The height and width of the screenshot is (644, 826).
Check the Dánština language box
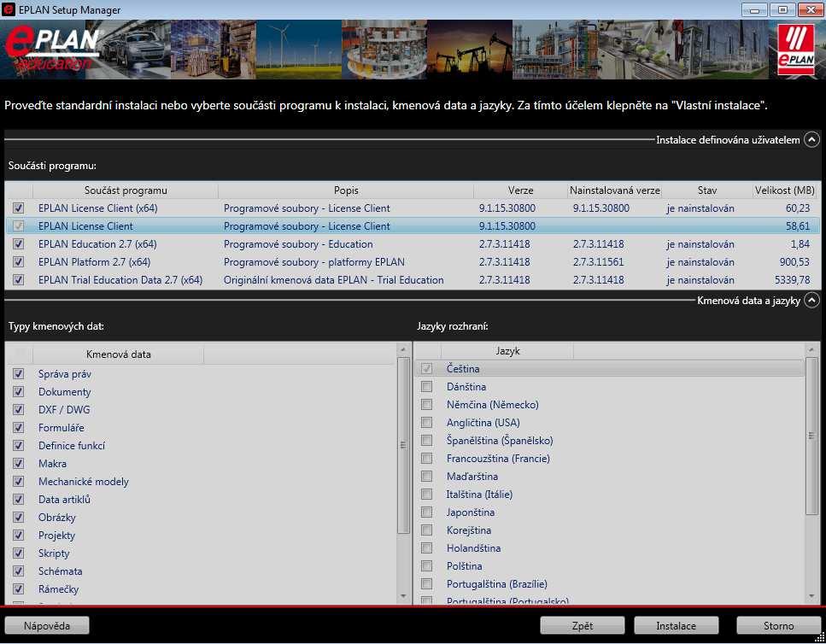click(427, 387)
